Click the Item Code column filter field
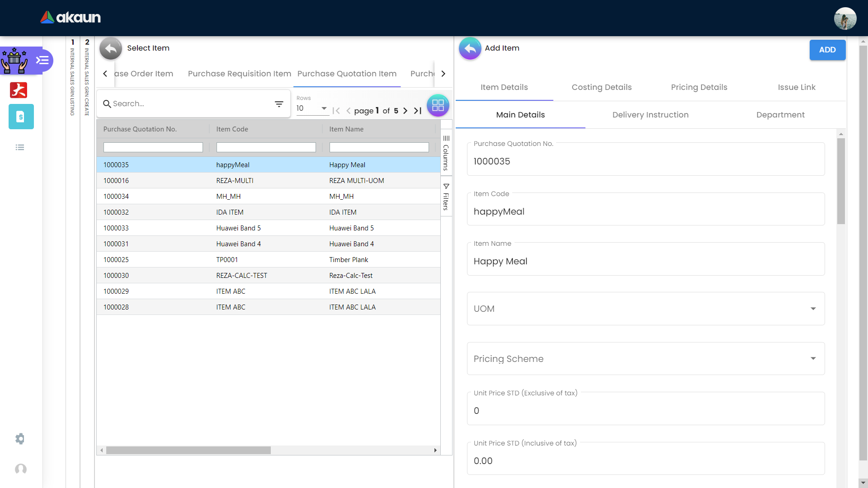Viewport: 868px width, 488px height. point(266,147)
